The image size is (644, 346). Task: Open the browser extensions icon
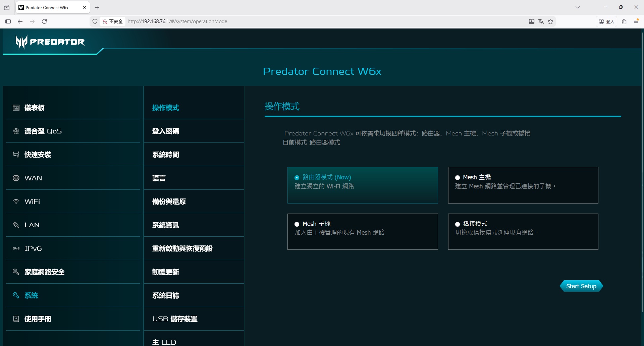624,21
